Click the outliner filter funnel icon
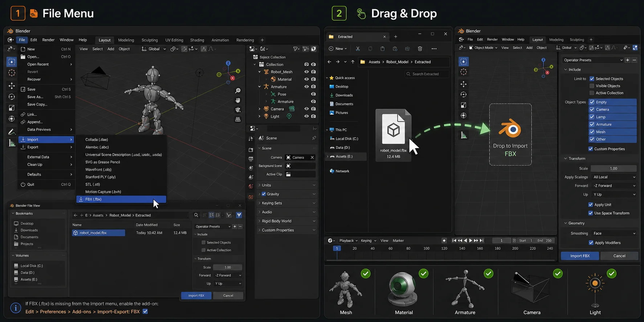Screen dimensions: 644x322 click(296, 49)
